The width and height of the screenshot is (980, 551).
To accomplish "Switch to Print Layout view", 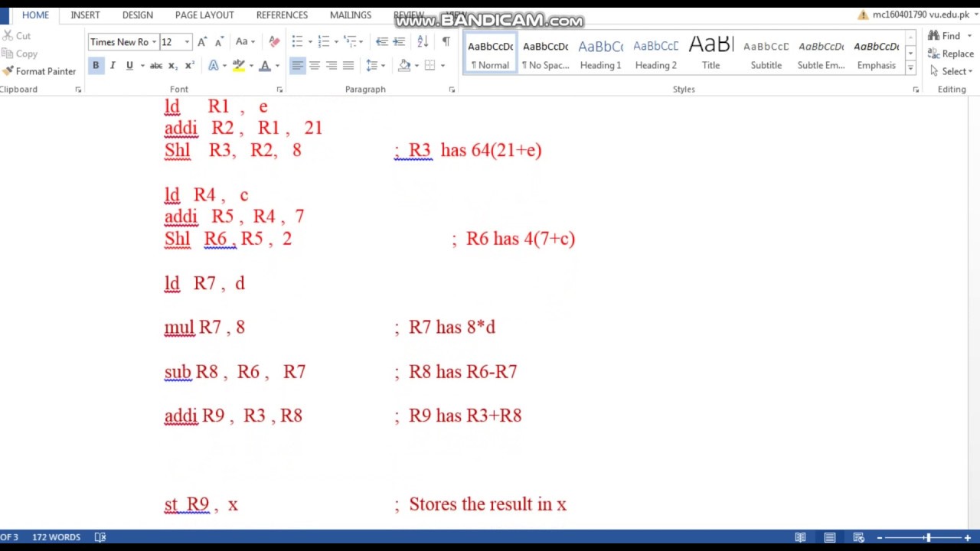I will [829, 537].
